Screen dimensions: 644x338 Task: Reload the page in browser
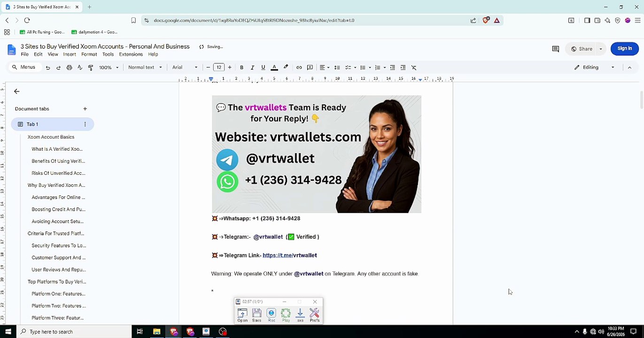click(27, 20)
